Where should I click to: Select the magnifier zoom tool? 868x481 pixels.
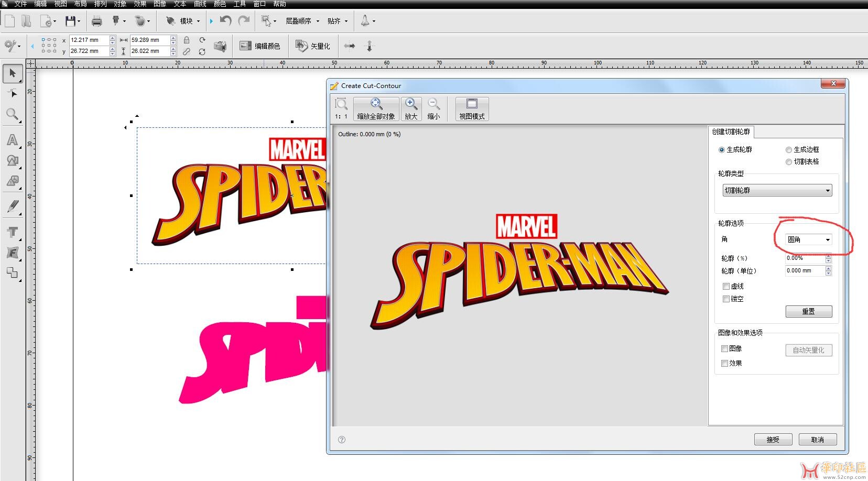(x=13, y=115)
